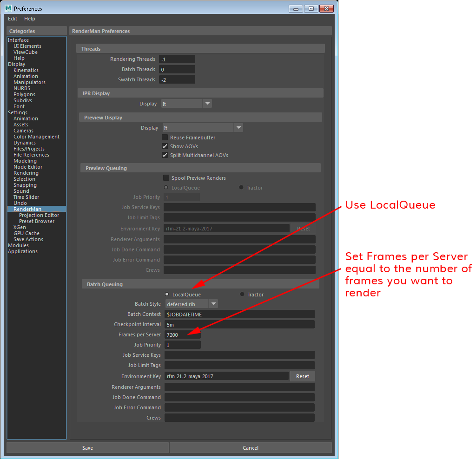Click the Batch Threads field
The image size is (476, 459).
pos(177,70)
